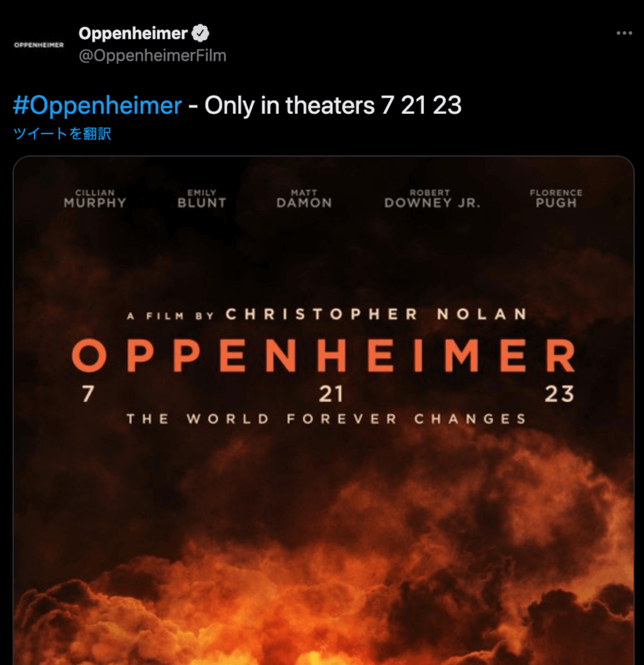Follow the #Oppenheimer hashtag link
Screen dimensions: 644x665
coord(97,105)
